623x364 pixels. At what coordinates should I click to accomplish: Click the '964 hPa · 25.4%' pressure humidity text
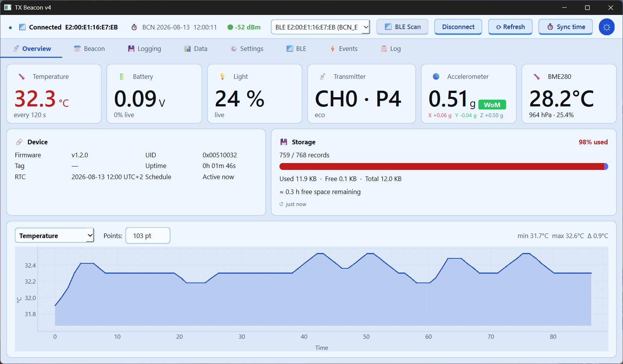tap(551, 115)
